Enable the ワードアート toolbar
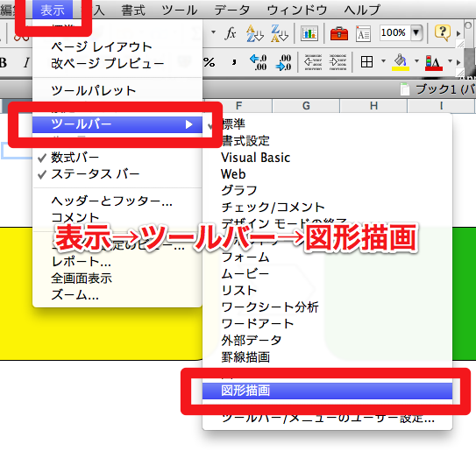Viewport: 476px width, 451px height. point(327,324)
